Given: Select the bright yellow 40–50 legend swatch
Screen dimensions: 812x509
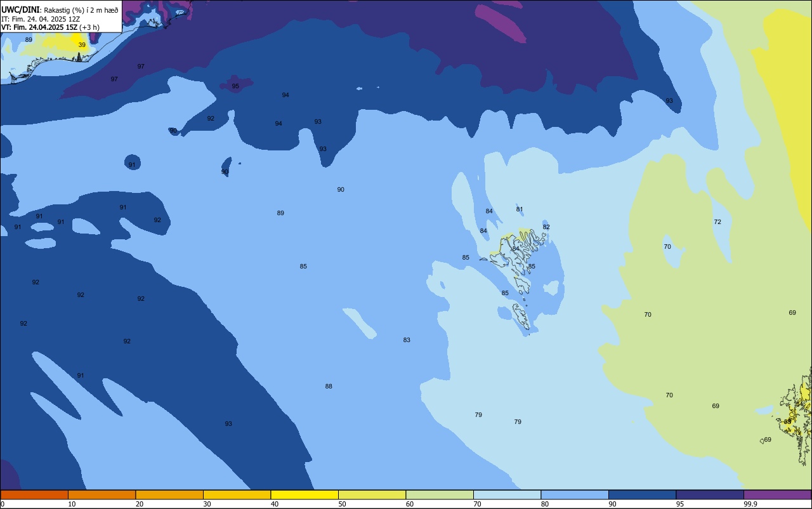Looking at the screenshot, I should pyautogui.click(x=304, y=494).
